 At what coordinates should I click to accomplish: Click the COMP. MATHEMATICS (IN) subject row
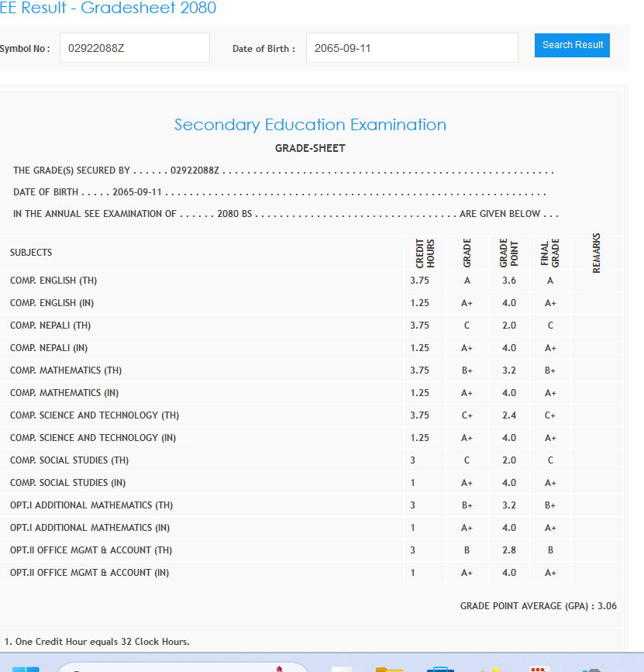tap(64, 393)
